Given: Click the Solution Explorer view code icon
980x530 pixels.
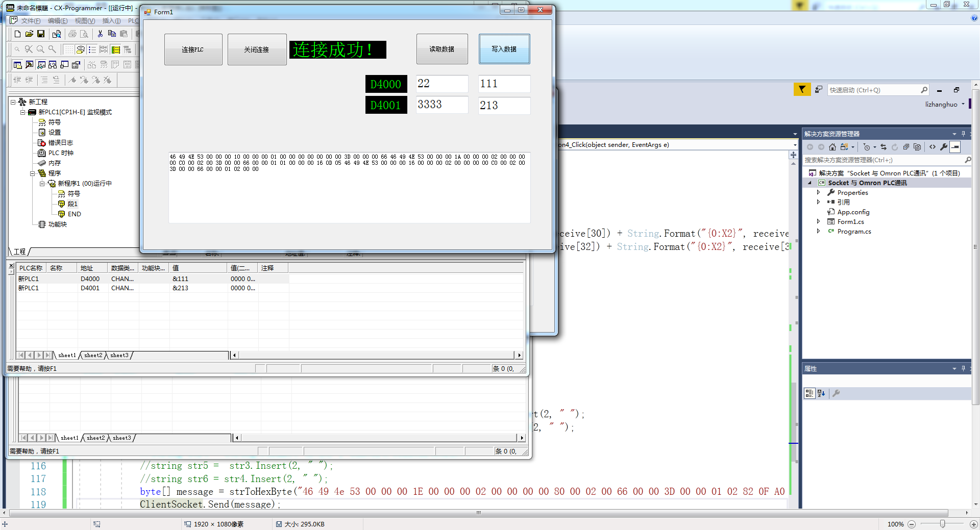Looking at the screenshot, I should [933, 147].
